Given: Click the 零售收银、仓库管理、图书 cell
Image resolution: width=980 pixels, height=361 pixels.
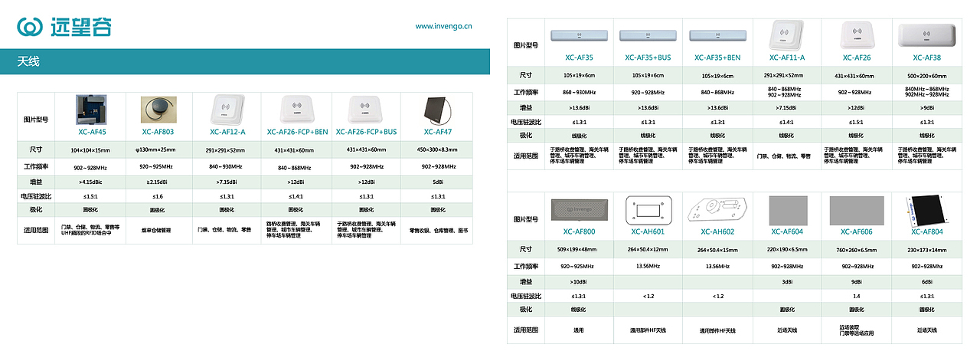Looking at the screenshot, I should click(436, 230).
